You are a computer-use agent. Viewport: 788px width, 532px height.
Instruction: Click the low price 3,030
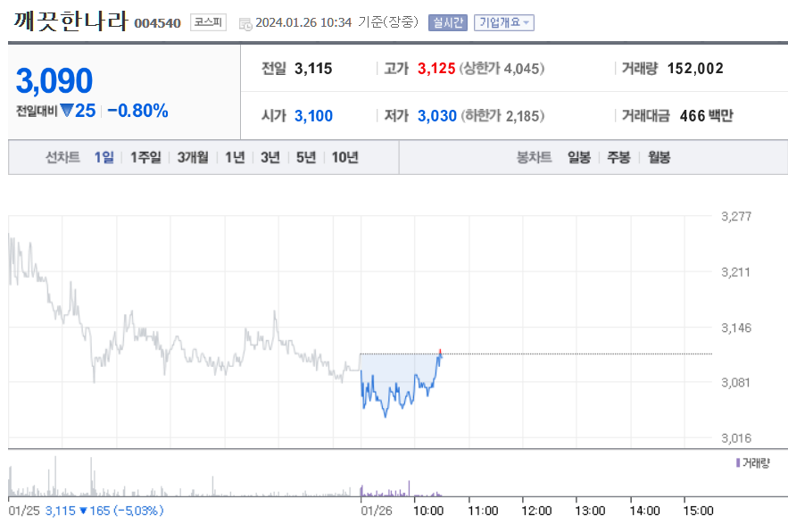click(x=436, y=116)
